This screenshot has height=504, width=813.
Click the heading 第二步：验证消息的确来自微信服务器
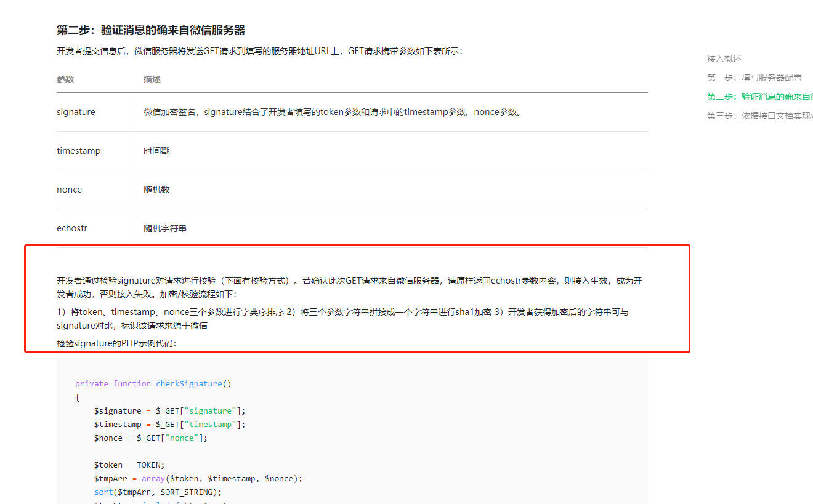pyautogui.click(x=151, y=31)
